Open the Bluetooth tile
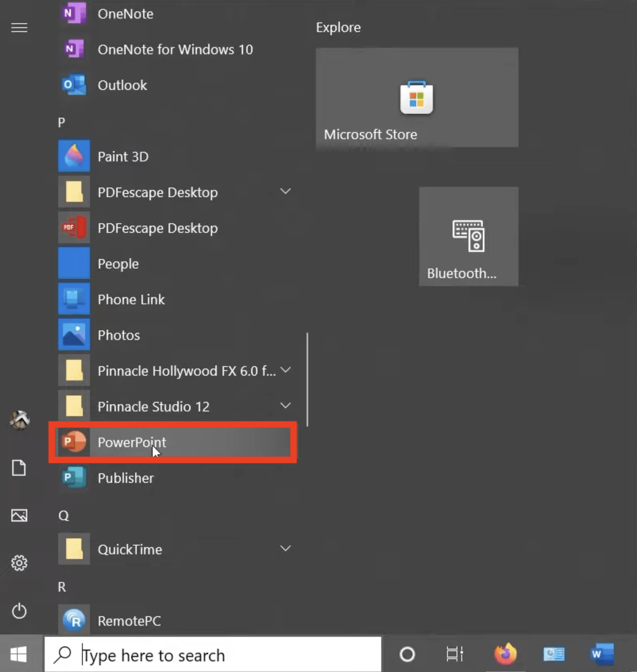The width and height of the screenshot is (637, 672). coord(469,236)
